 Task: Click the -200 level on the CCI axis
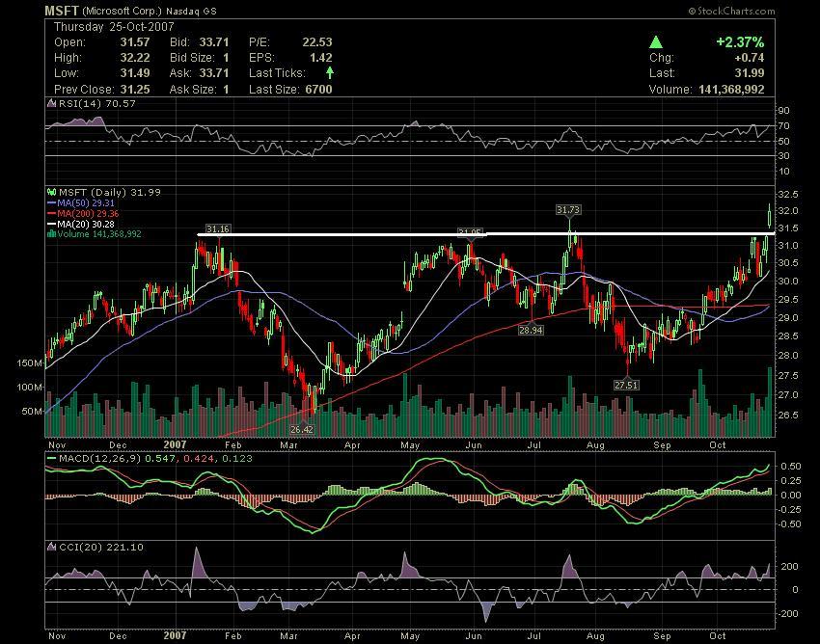pos(788,614)
